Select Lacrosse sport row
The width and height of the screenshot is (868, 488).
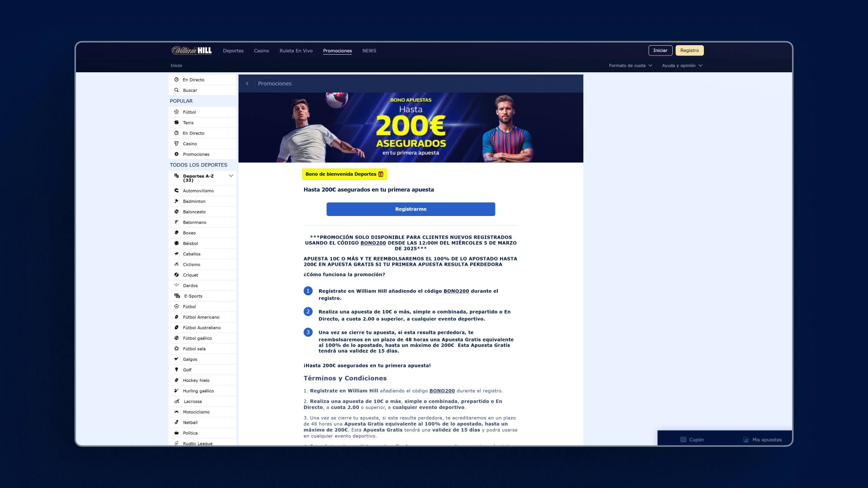click(x=203, y=401)
